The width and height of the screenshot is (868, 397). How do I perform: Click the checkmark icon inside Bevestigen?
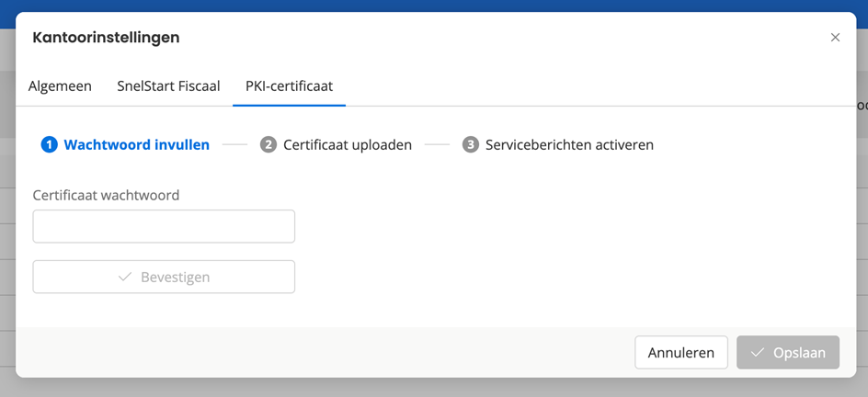[126, 278]
